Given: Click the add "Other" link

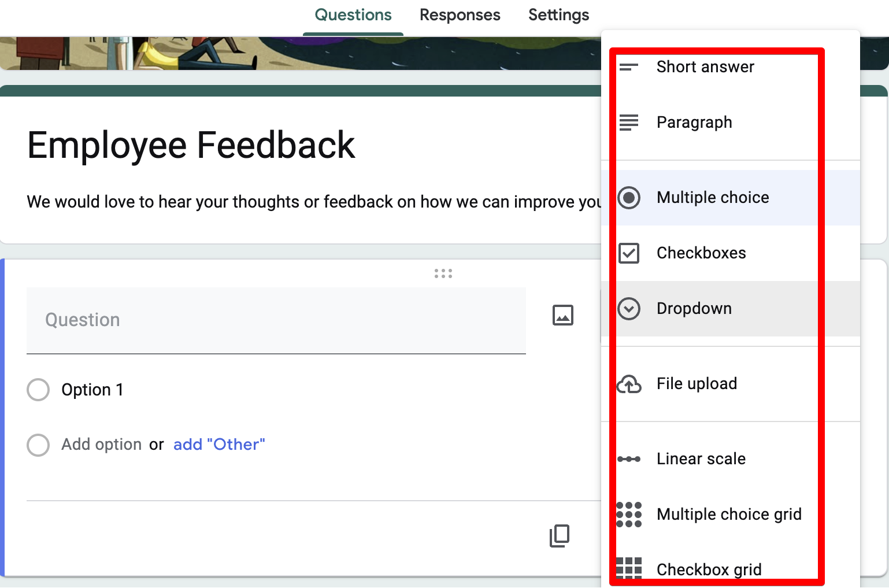Looking at the screenshot, I should point(219,444).
